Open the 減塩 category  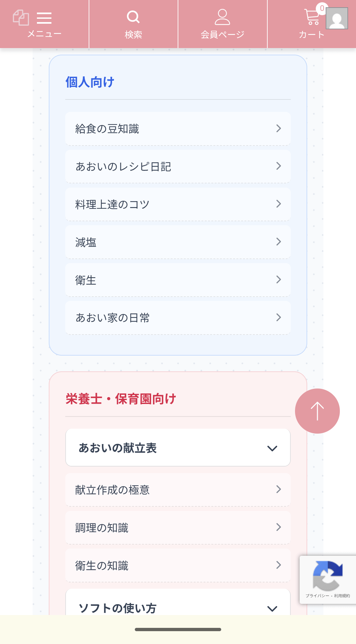click(178, 242)
